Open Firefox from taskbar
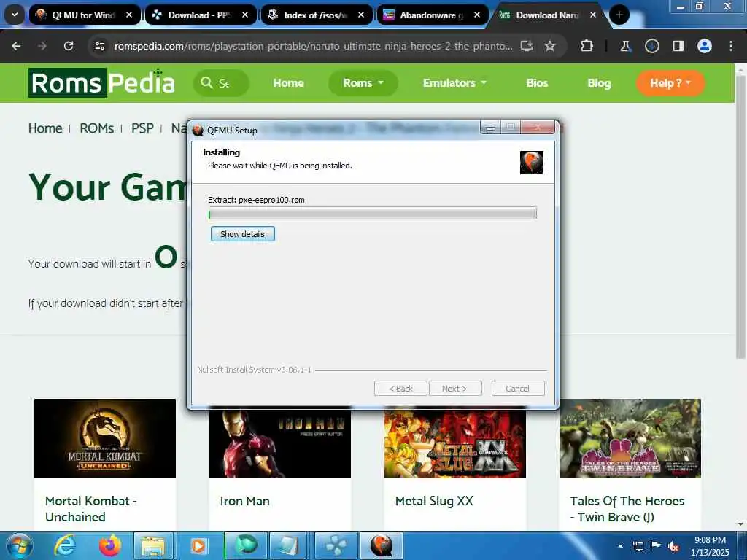The height and width of the screenshot is (560, 747). pos(109,546)
